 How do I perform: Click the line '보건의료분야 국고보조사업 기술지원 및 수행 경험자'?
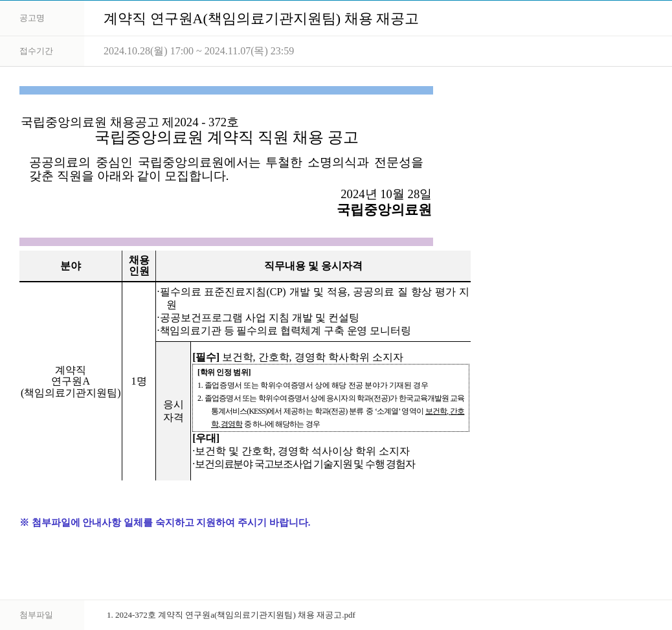pos(304,464)
